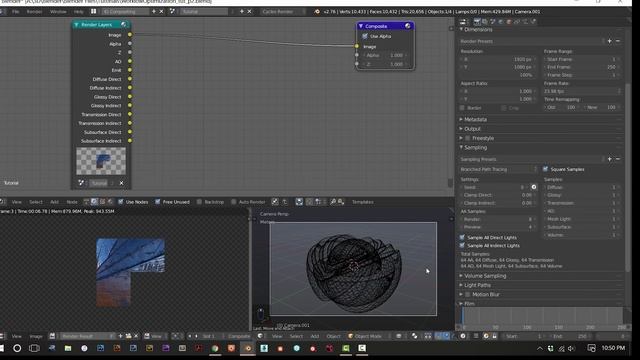Screen dimensions: 640x360
Task: Click the Cortana circle icon on taskbar
Action: [17, 348]
